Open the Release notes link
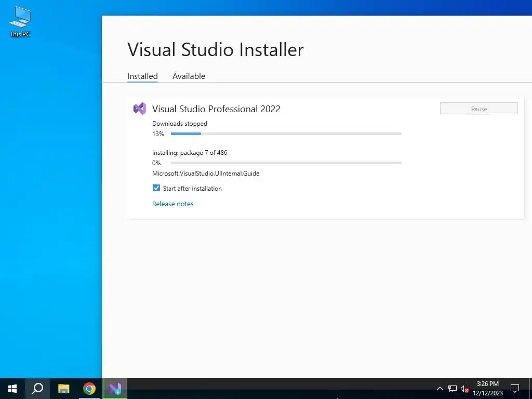The image size is (532, 399). (x=172, y=204)
